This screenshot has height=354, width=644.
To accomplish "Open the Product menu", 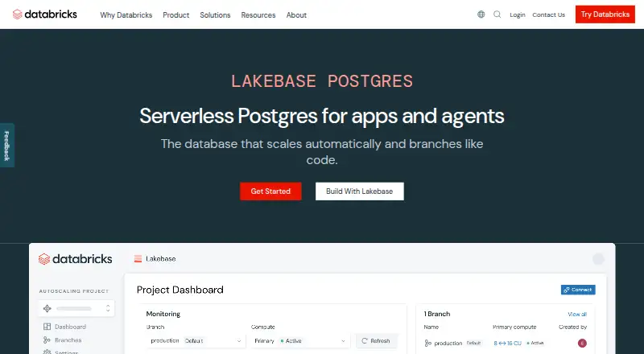I will click(175, 14).
